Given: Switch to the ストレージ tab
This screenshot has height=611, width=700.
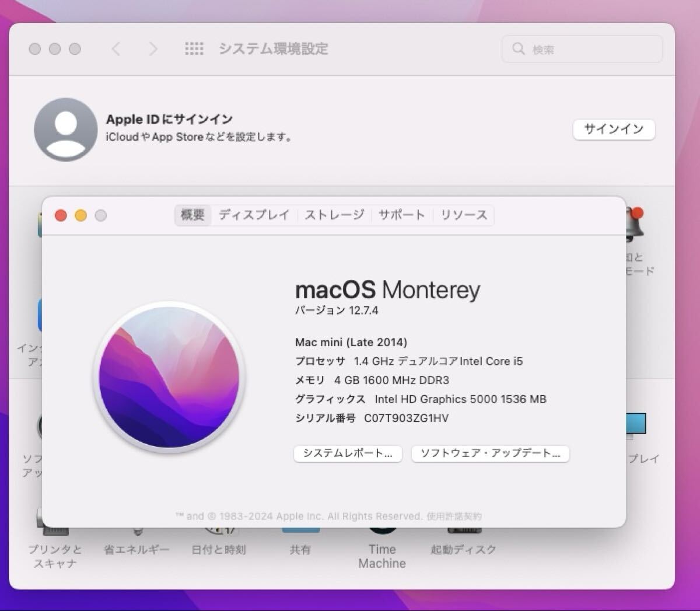Looking at the screenshot, I should click(x=334, y=215).
